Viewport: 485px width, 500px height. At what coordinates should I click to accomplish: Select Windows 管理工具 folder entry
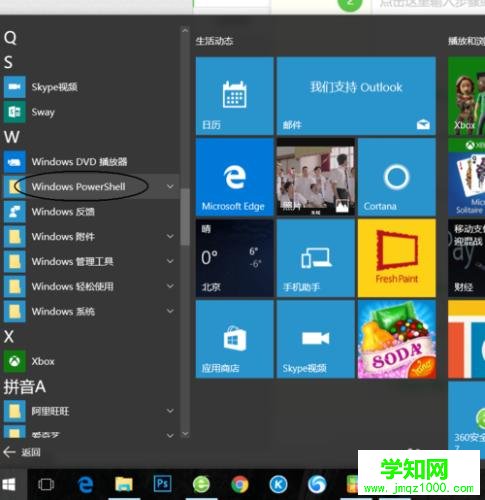tap(90, 261)
